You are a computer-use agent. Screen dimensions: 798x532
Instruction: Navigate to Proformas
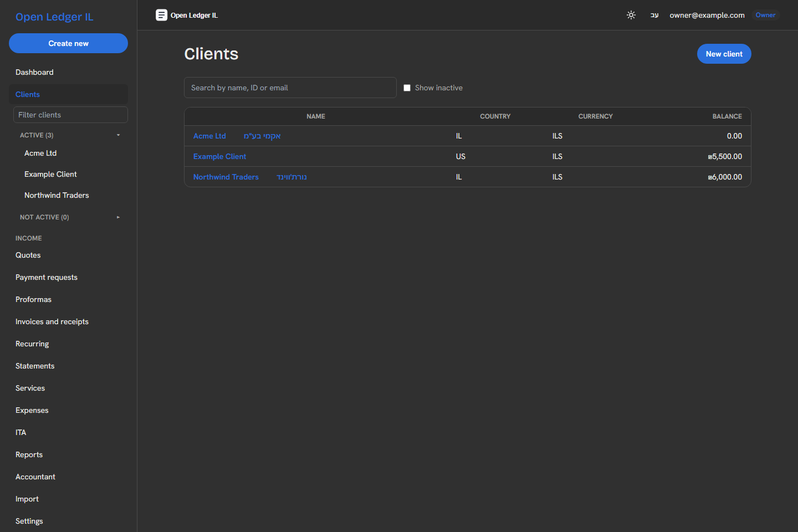[68, 299]
